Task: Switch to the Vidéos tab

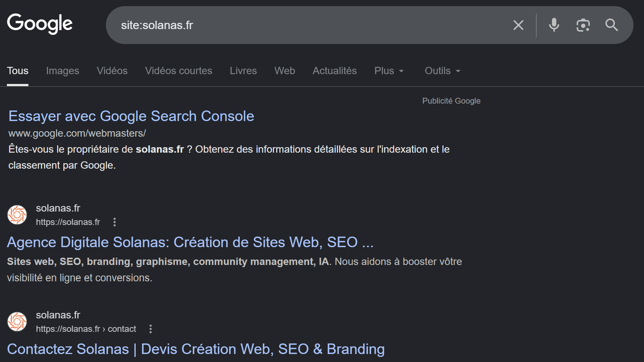Action: coord(112,71)
